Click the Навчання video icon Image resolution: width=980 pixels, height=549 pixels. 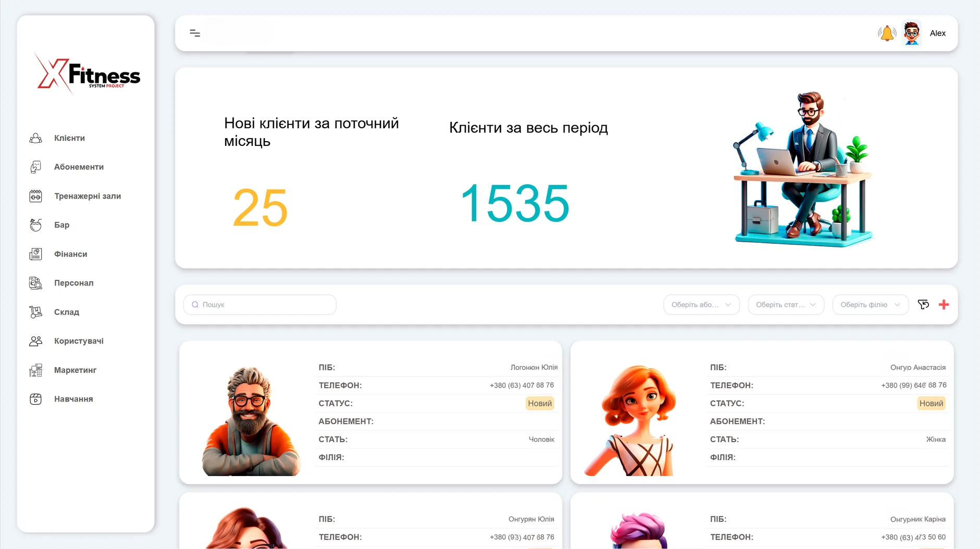coord(35,399)
